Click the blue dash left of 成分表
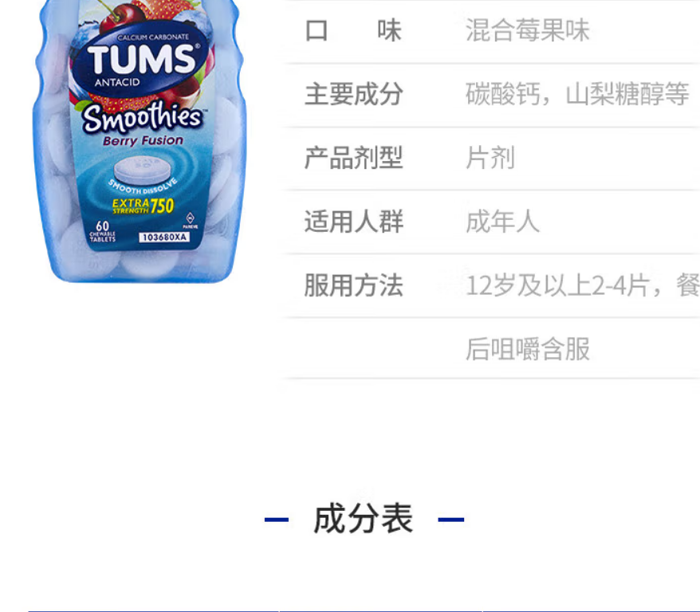700x612 pixels. tap(277, 520)
